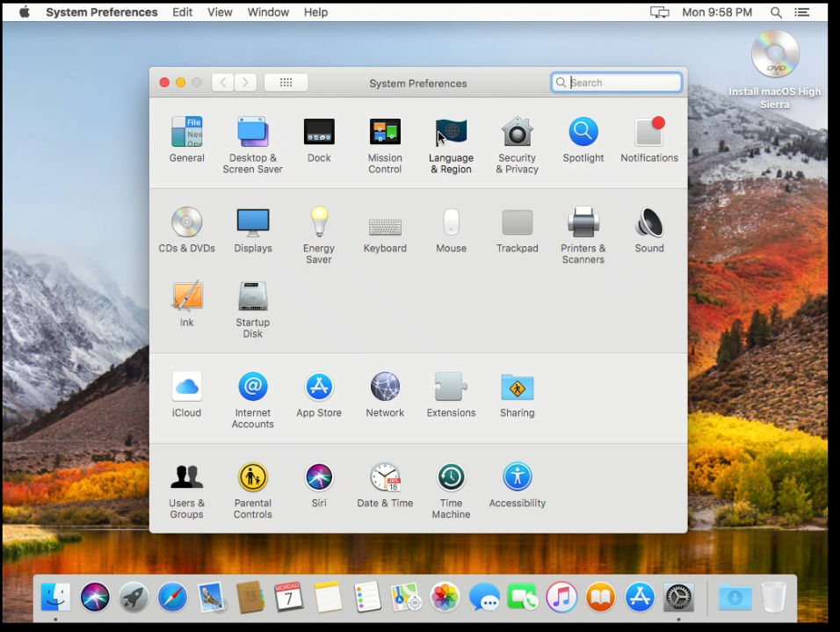
Task: Open Siri preferences pane
Action: coord(319,484)
